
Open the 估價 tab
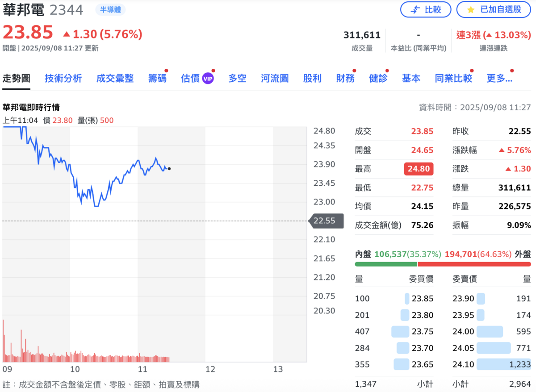190,79
